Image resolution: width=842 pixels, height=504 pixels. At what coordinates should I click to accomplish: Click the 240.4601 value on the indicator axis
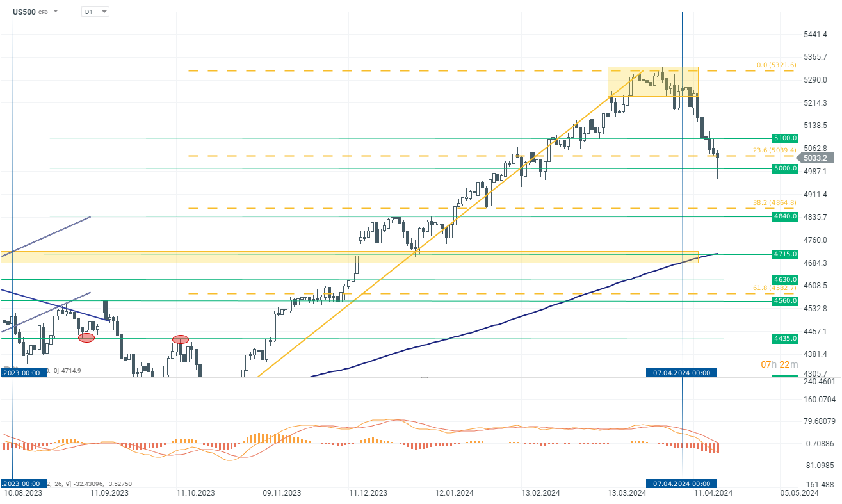[819, 382]
